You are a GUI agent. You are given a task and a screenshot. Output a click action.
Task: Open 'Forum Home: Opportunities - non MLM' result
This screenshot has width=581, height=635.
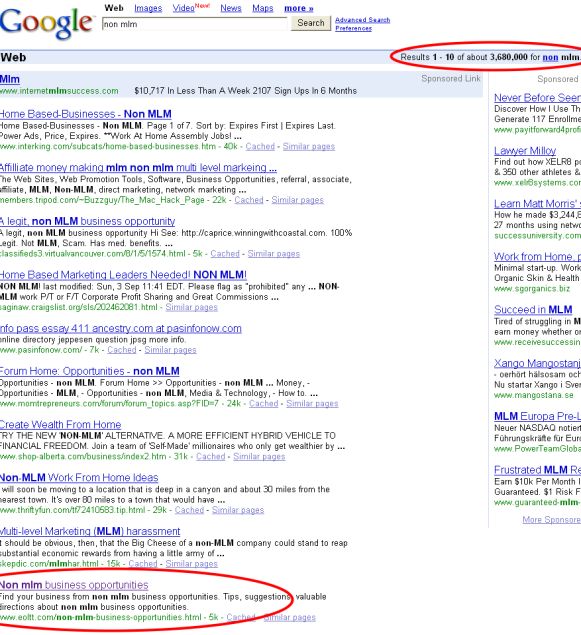pos(89,371)
